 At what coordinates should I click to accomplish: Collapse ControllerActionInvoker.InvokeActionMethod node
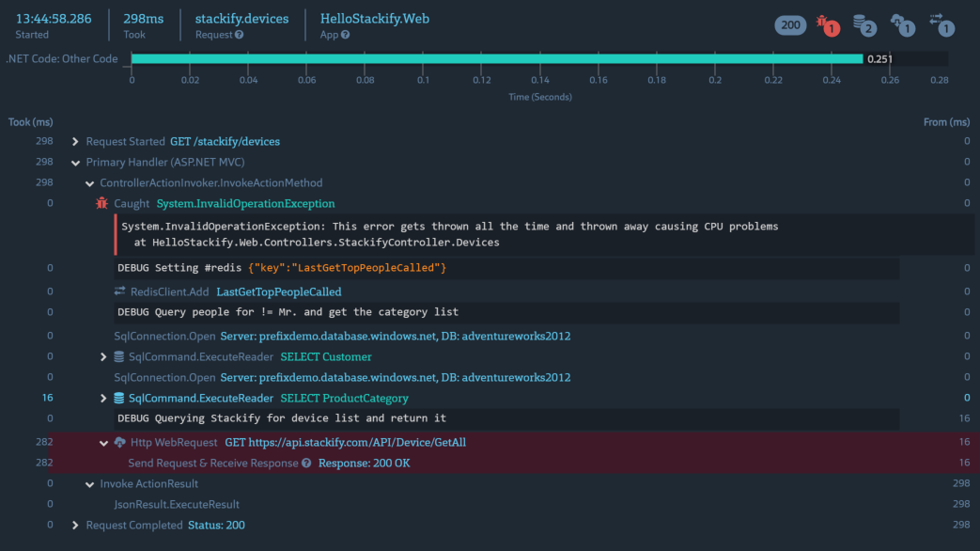click(89, 183)
